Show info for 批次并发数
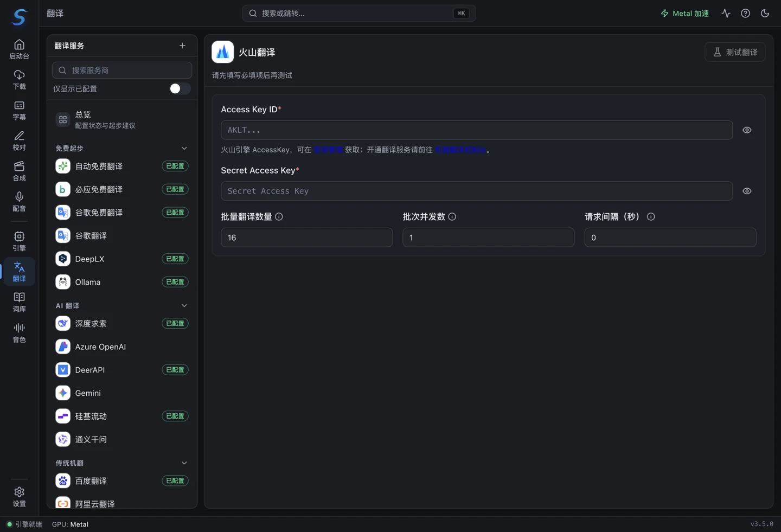Screen dimensions: 781x532 tap(452, 216)
